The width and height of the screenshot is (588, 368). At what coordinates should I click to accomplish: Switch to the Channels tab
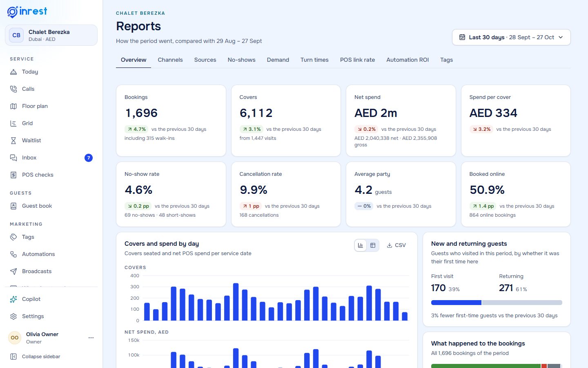(x=170, y=60)
